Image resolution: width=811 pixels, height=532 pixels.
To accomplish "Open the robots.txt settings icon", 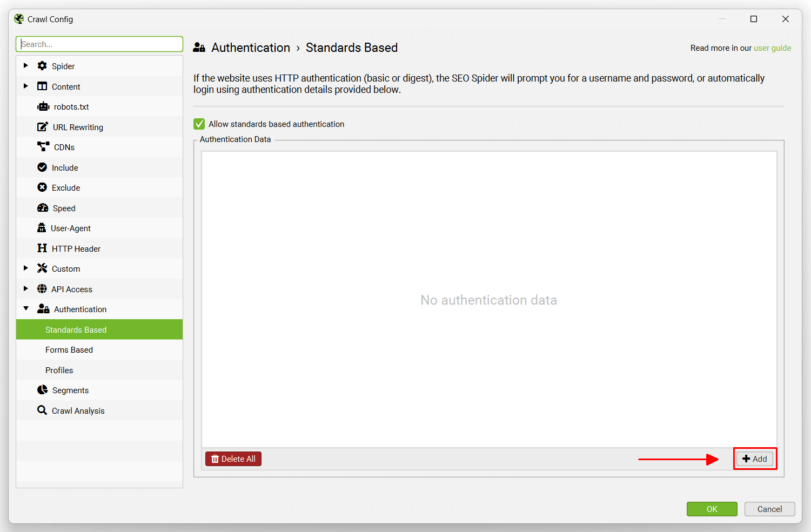I will [x=43, y=106].
